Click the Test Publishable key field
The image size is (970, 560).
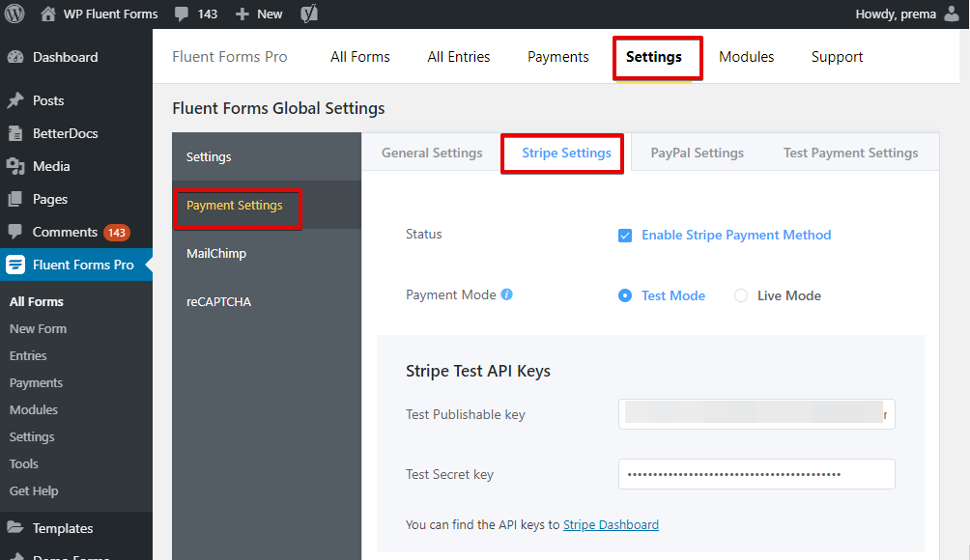[x=756, y=414]
